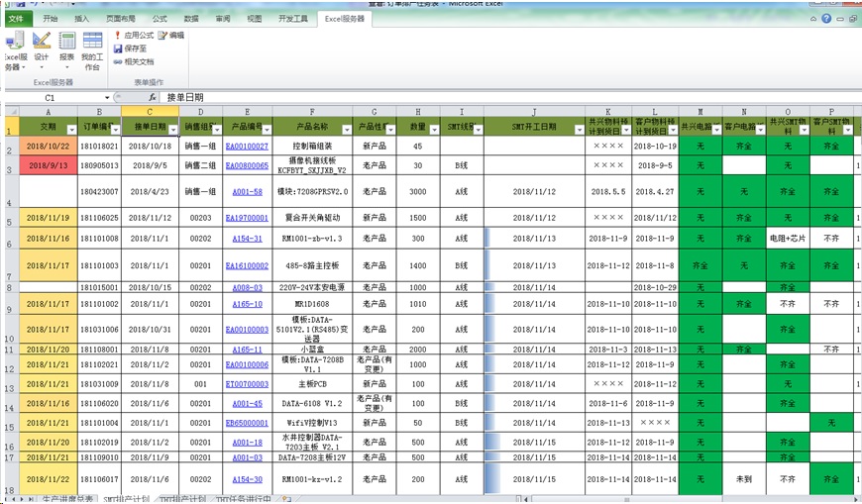Viewport: 862px width, 504px height.
Task: Switch to 生产进度总表 sheet tab
Action: pos(67,498)
